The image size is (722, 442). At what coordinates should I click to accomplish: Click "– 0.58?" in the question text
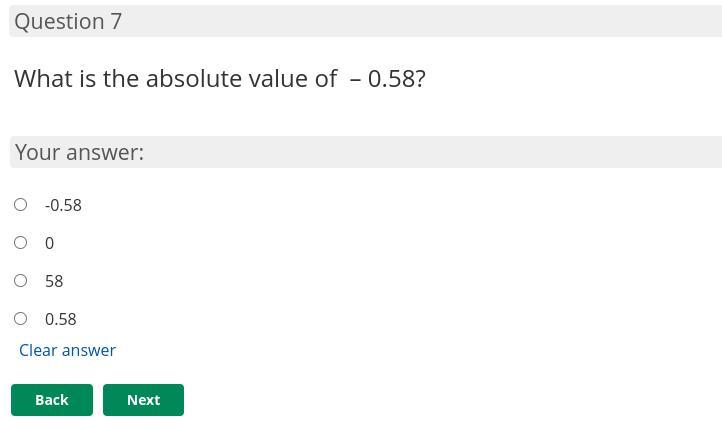(x=388, y=78)
